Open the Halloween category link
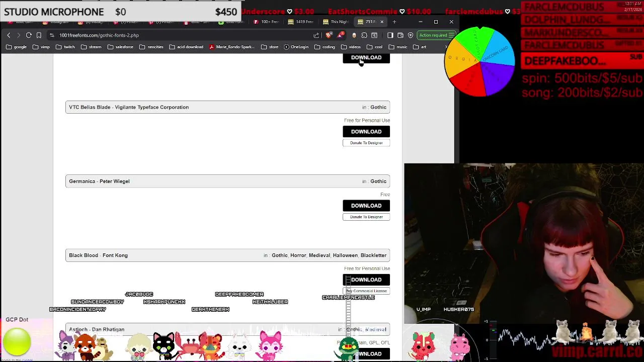The height and width of the screenshot is (362, 644). (x=345, y=255)
